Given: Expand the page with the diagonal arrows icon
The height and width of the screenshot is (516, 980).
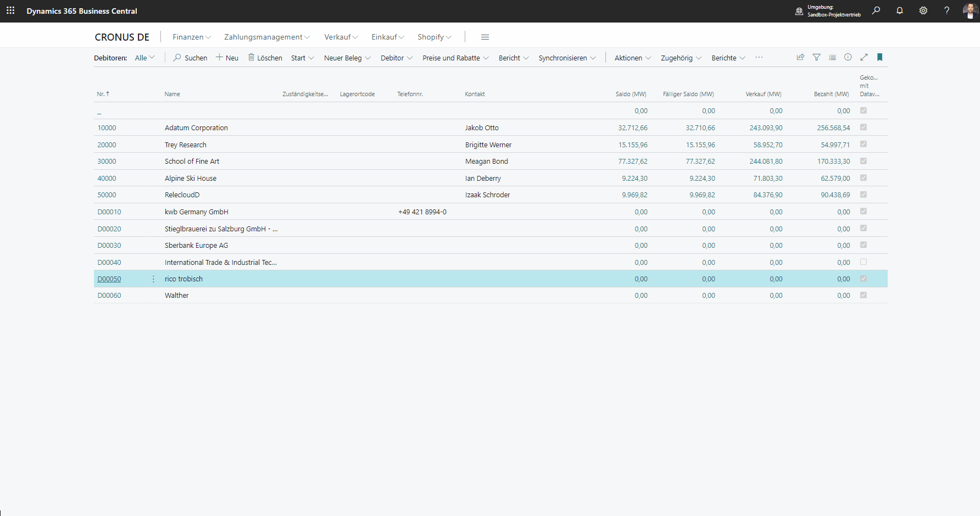Looking at the screenshot, I should coord(864,57).
